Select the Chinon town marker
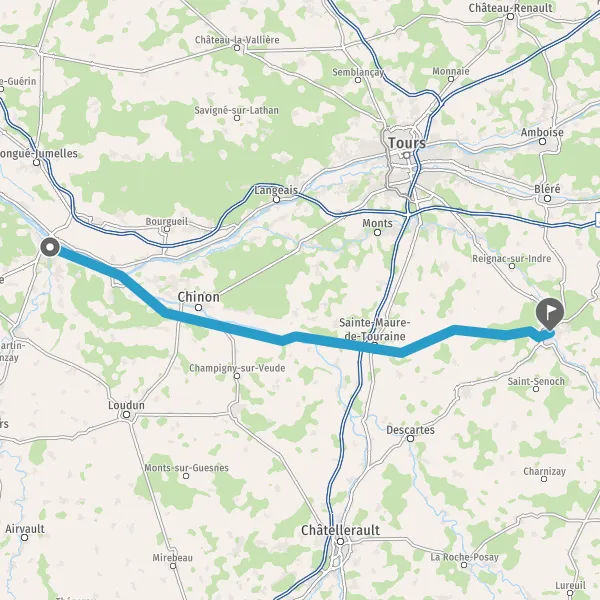The height and width of the screenshot is (600, 600). pos(199,307)
